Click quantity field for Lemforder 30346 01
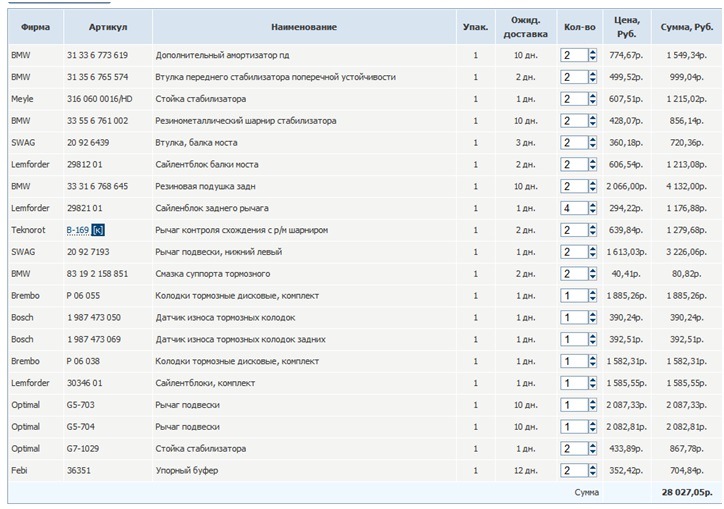 pos(573,383)
